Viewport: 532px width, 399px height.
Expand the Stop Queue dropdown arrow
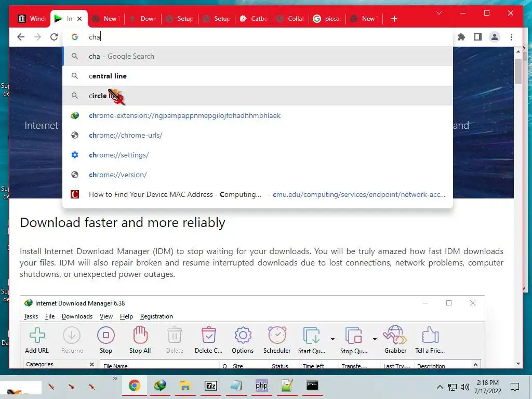pyautogui.click(x=375, y=339)
